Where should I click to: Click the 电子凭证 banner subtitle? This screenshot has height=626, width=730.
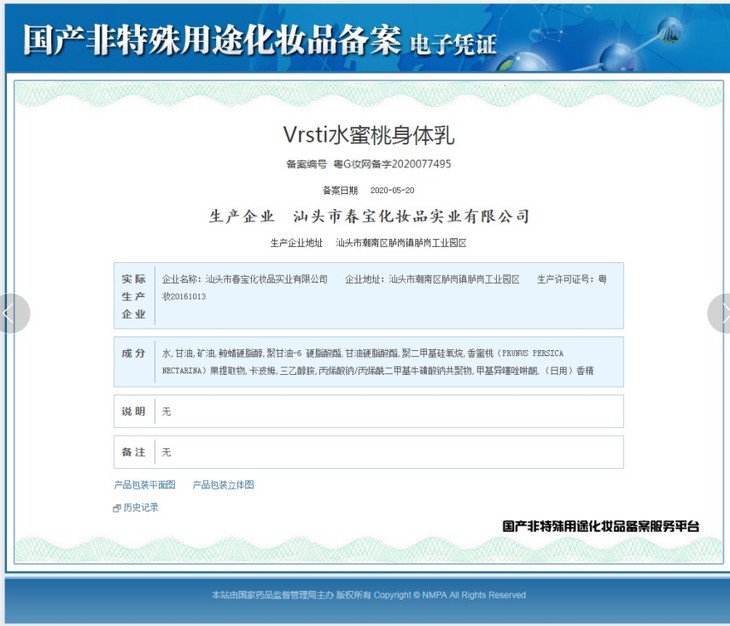[x=453, y=45]
